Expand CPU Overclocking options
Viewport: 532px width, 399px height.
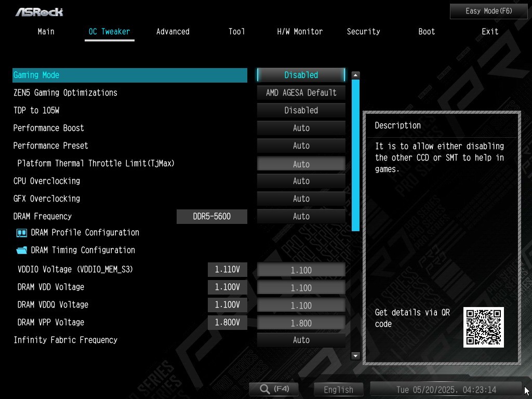pyautogui.click(x=301, y=181)
